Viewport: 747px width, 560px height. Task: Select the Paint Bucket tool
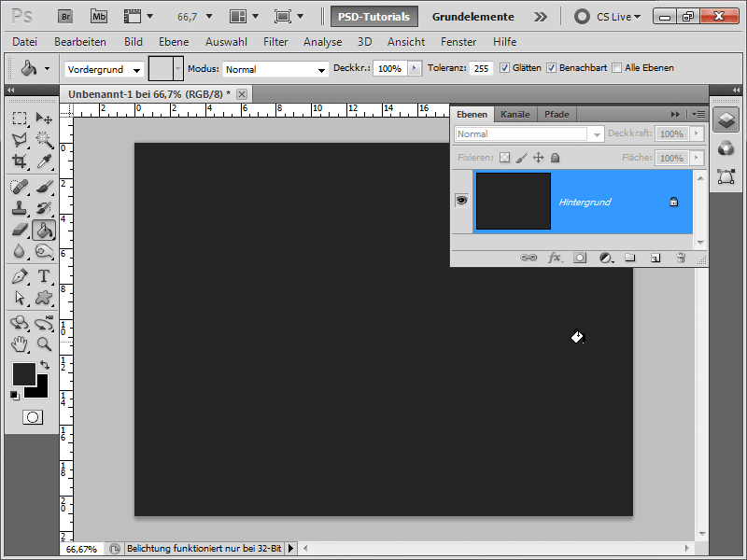44,230
